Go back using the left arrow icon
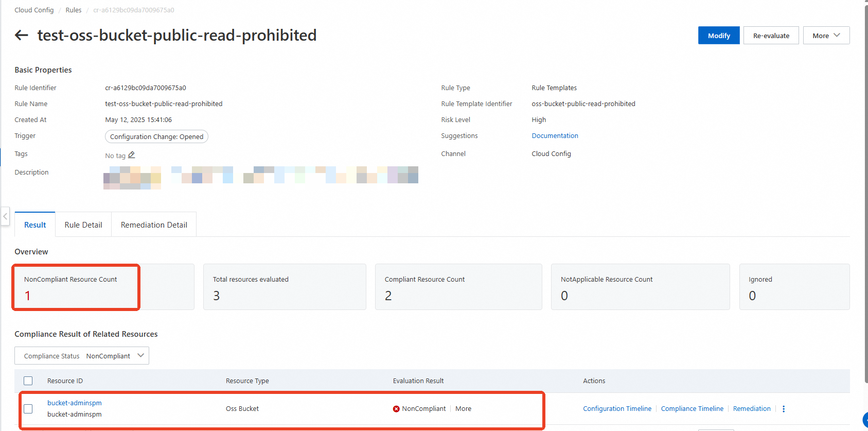 21,35
